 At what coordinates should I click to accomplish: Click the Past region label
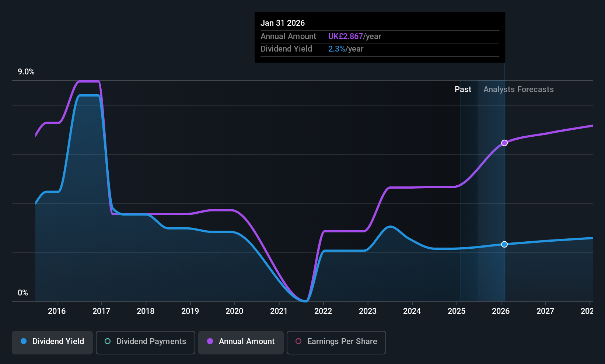point(463,90)
